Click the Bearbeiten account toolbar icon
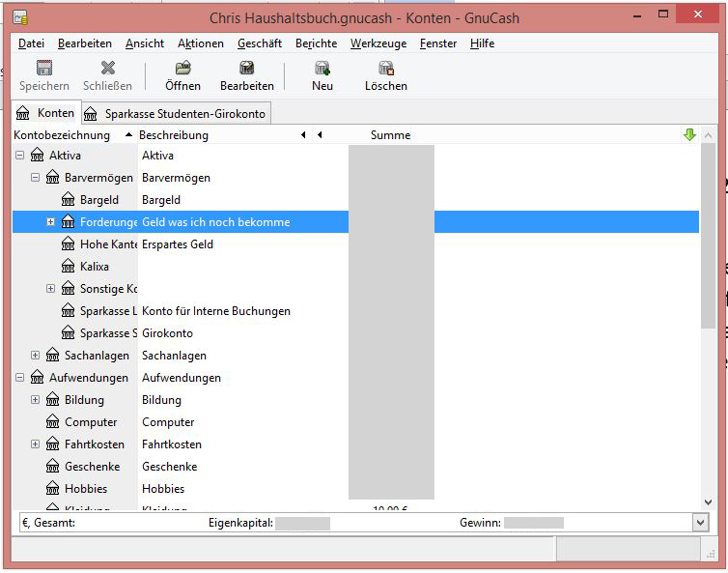 click(246, 69)
